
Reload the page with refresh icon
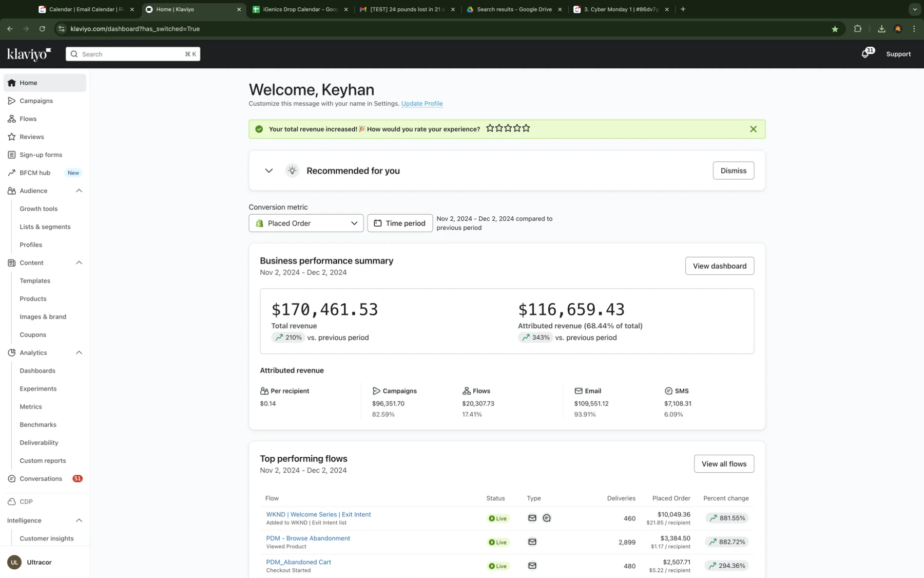(x=42, y=29)
